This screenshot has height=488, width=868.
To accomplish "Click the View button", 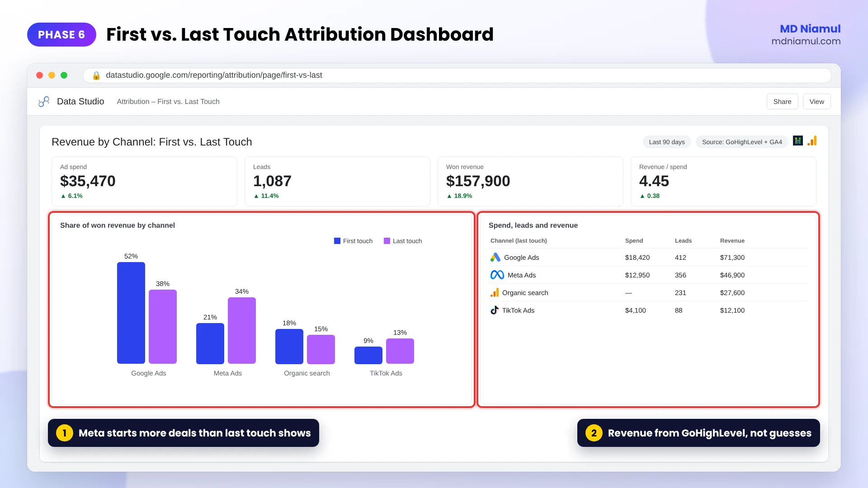I will 816,102.
